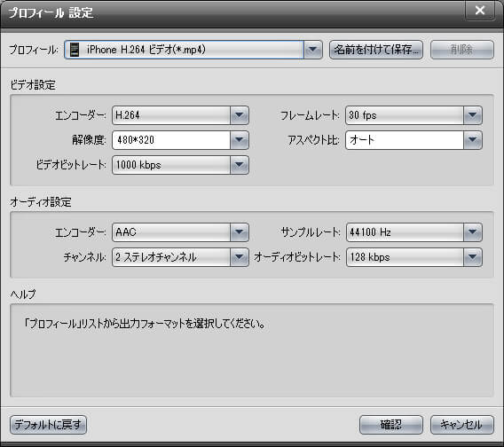Expand 解像度 480*320 dropdown arrow
504x447 pixels.
pyautogui.click(x=240, y=140)
